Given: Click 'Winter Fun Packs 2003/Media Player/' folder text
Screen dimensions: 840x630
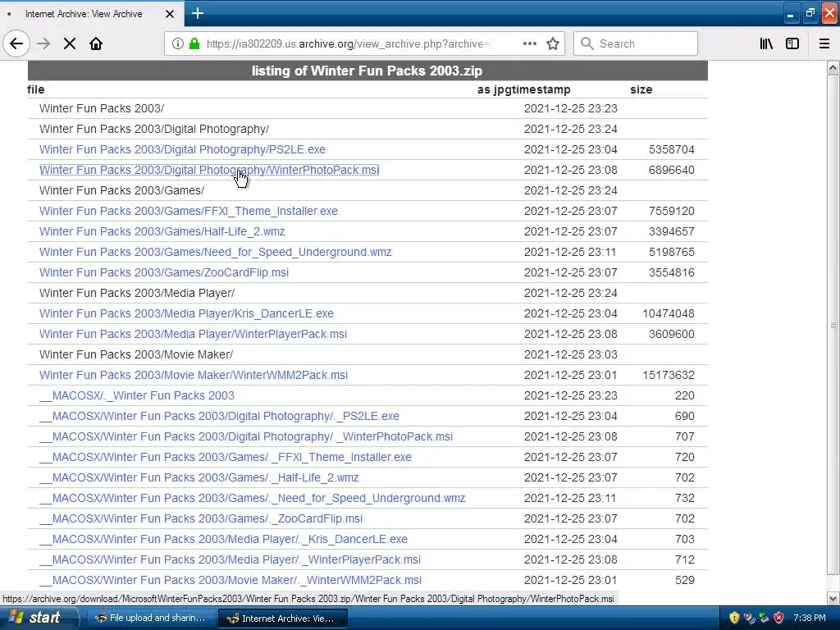Looking at the screenshot, I should point(137,293).
